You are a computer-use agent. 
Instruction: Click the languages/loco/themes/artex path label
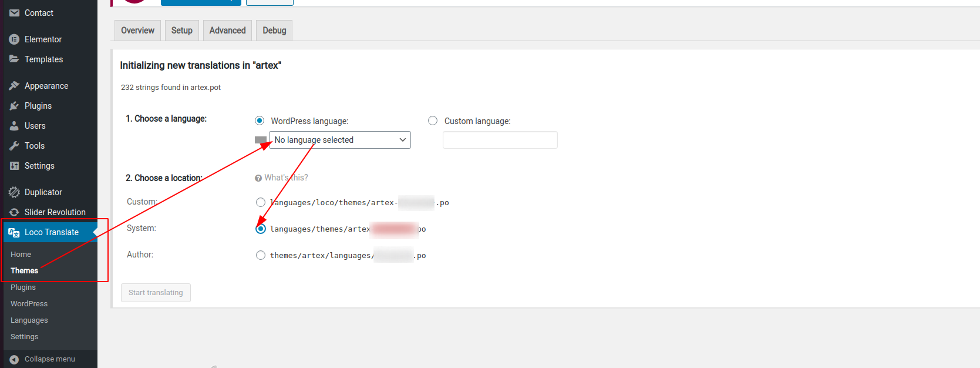[x=359, y=203]
